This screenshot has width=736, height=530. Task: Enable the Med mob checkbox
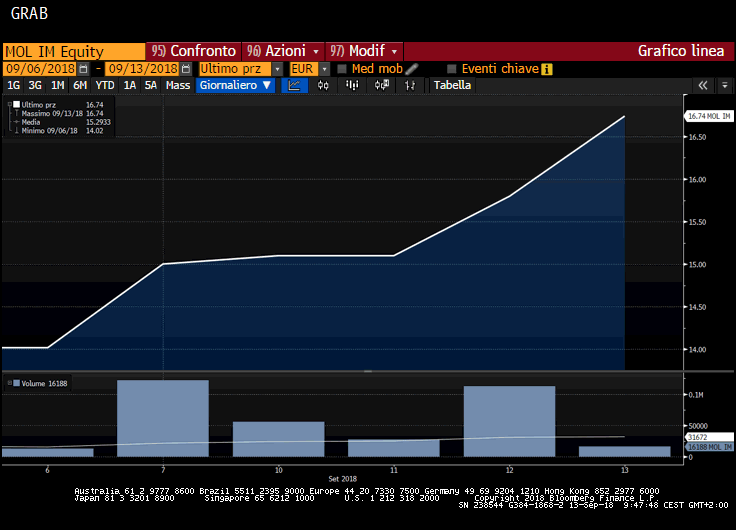tap(342, 69)
